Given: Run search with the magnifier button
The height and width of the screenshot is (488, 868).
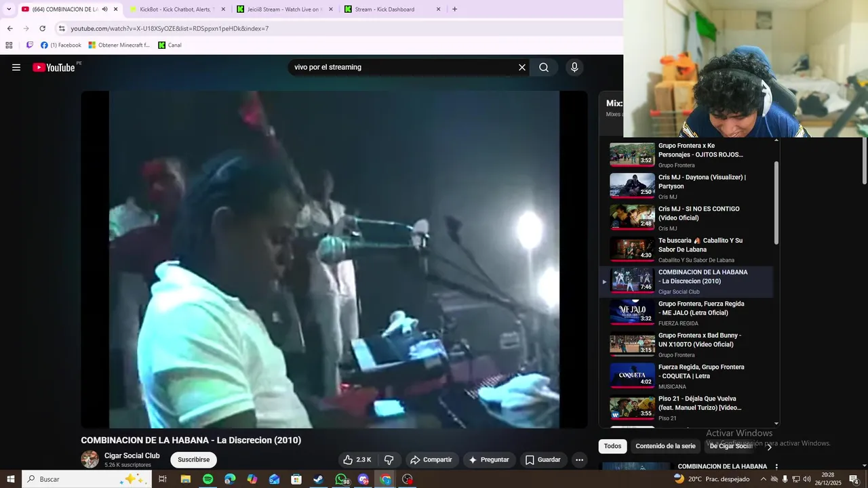Looking at the screenshot, I should (544, 67).
